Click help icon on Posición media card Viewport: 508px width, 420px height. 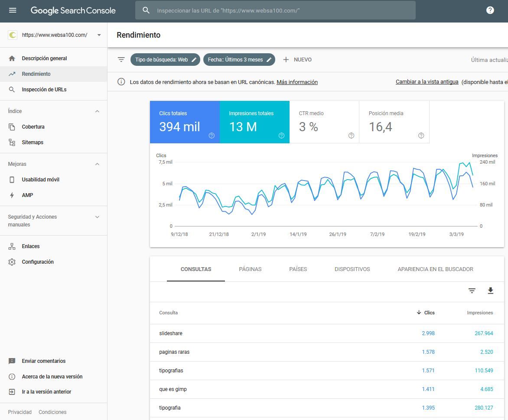421,136
